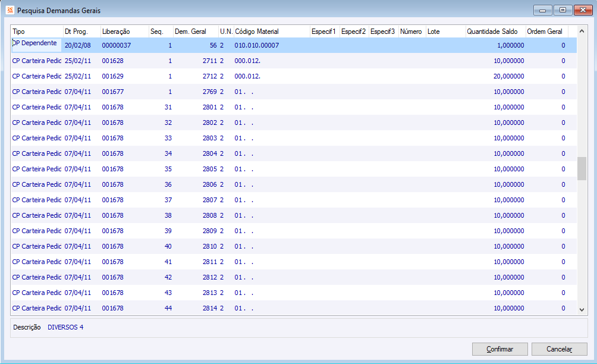Click Dem. Geral value 2813

pos(210,293)
